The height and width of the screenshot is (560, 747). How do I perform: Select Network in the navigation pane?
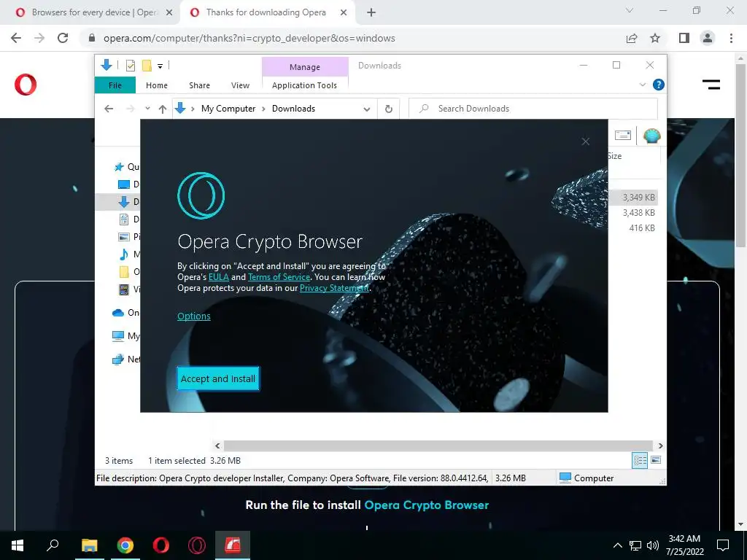coord(125,359)
